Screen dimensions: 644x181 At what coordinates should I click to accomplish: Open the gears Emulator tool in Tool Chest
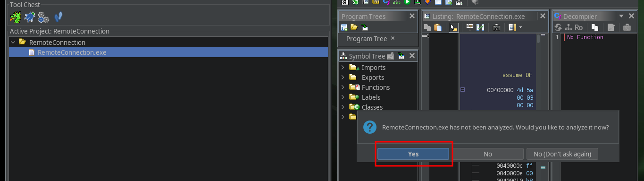[44, 17]
